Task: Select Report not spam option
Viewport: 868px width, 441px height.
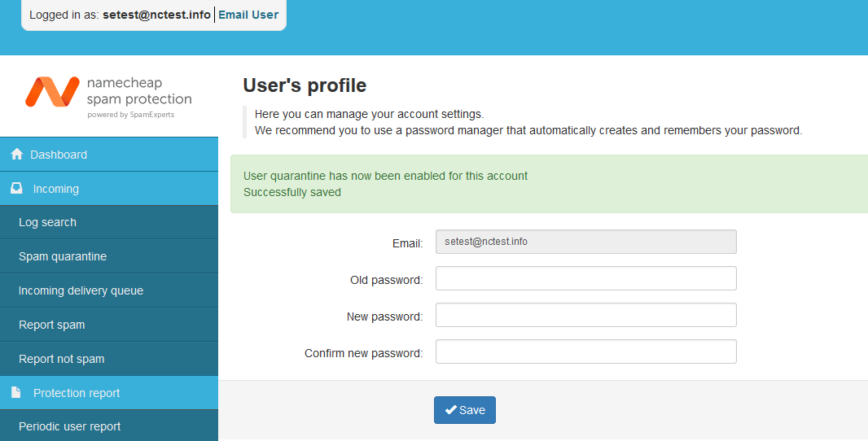Action: [x=109, y=359]
